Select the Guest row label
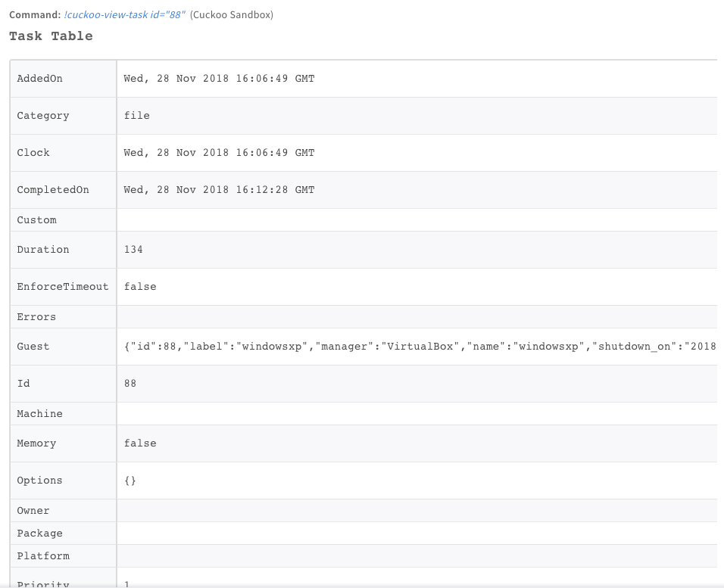Viewport: 724px width, 588px height. (x=33, y=347)
